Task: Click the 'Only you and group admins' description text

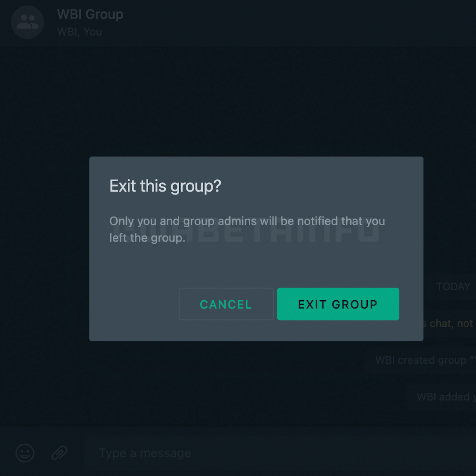Action: 247,229
